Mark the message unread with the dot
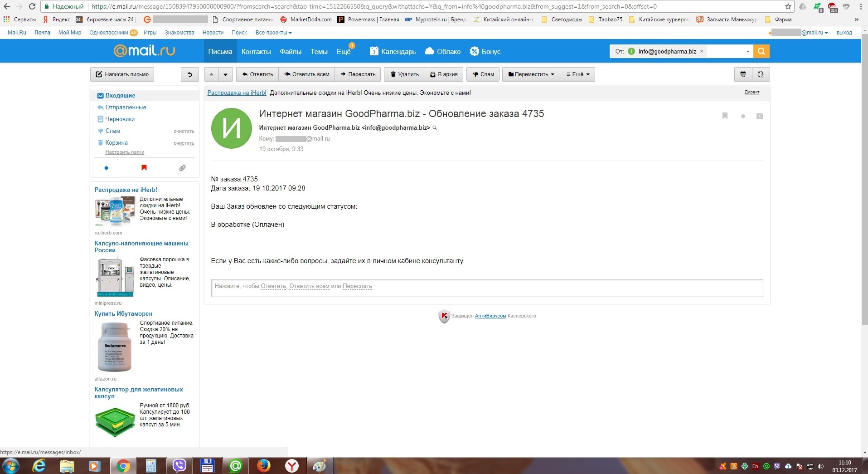 point(743,117)
